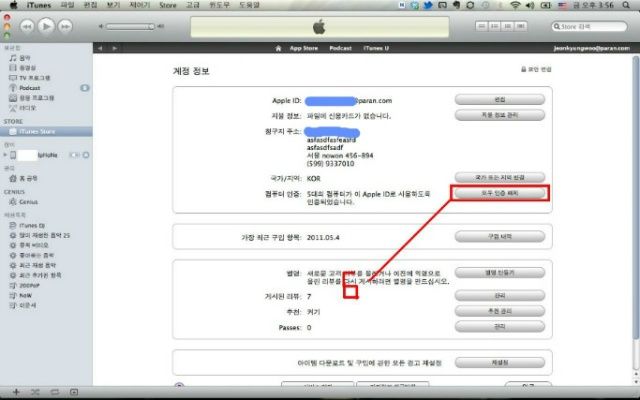Click the iPhone eject icon

86,155
